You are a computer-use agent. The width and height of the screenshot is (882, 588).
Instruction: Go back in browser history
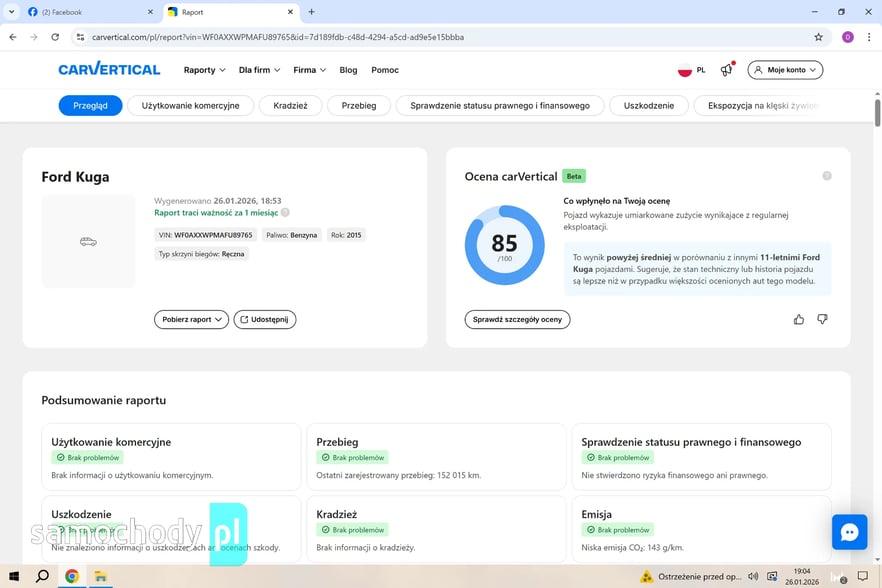[13, 37]
